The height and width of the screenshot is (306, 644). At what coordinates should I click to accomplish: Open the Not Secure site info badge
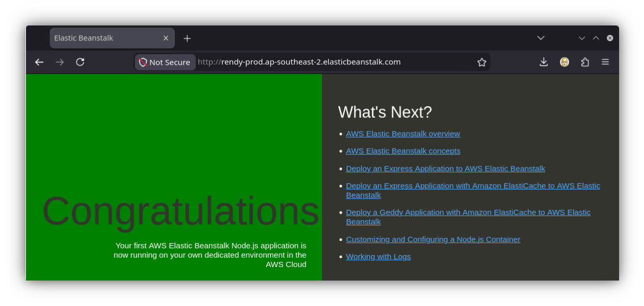(x=165, y=62)
